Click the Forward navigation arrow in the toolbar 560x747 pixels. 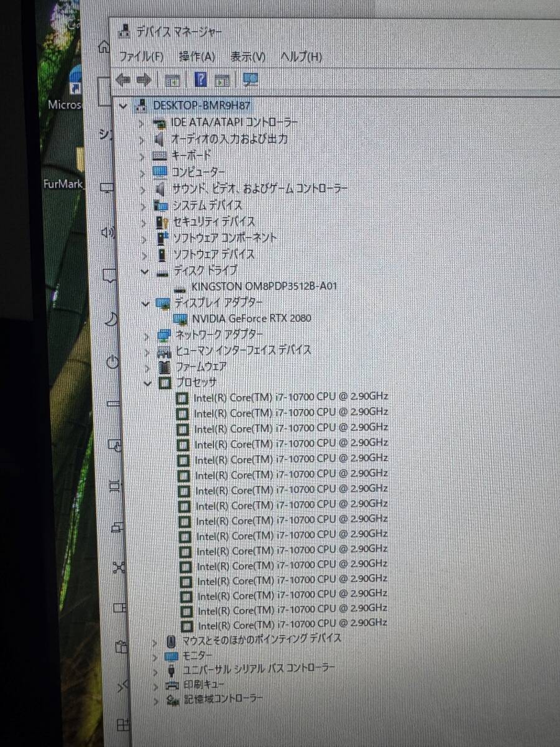point(144,80)
